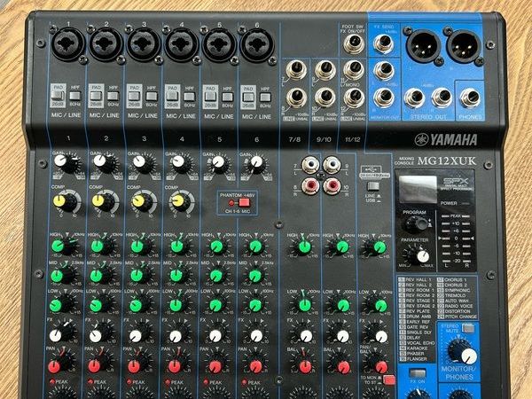Toggle the STEREO MUTE button

pos(468,328)
